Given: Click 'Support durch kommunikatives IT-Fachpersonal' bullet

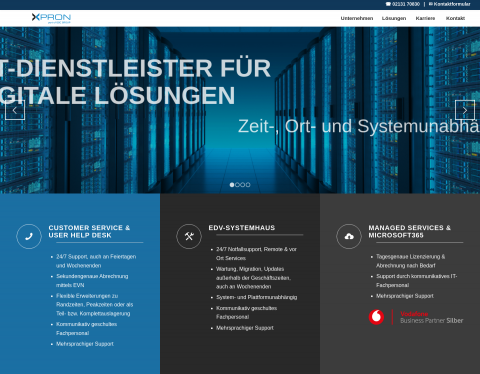Looking at the screenshot, I should pos(417,281).
